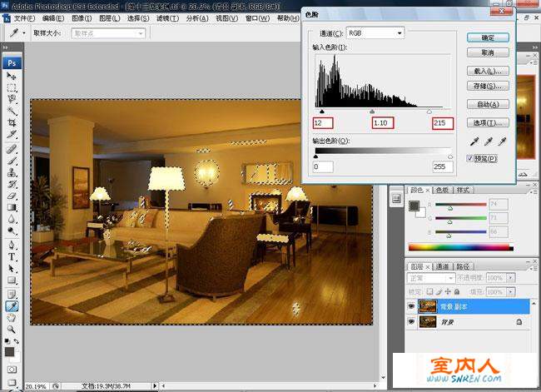
Task: Click the midtone gray input slider
Action: [x=372, y=112]
